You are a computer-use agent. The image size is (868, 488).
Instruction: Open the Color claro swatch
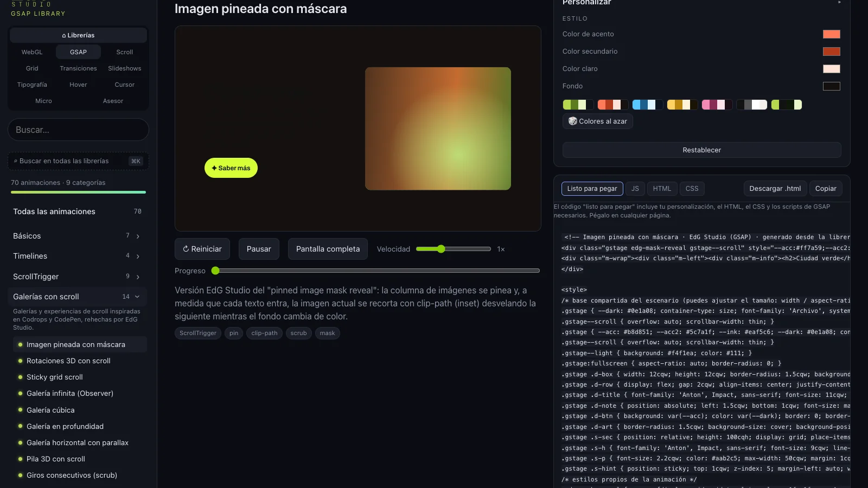pos(832,69)
